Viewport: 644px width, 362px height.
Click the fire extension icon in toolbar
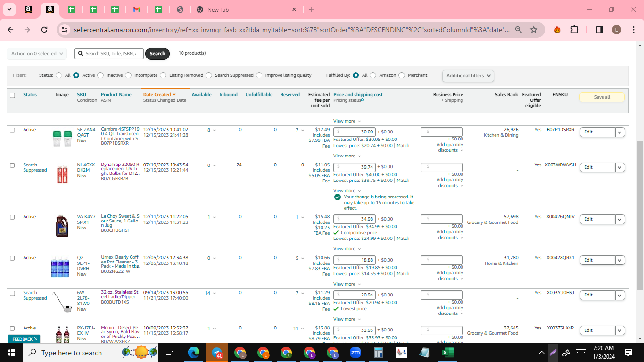557,30
